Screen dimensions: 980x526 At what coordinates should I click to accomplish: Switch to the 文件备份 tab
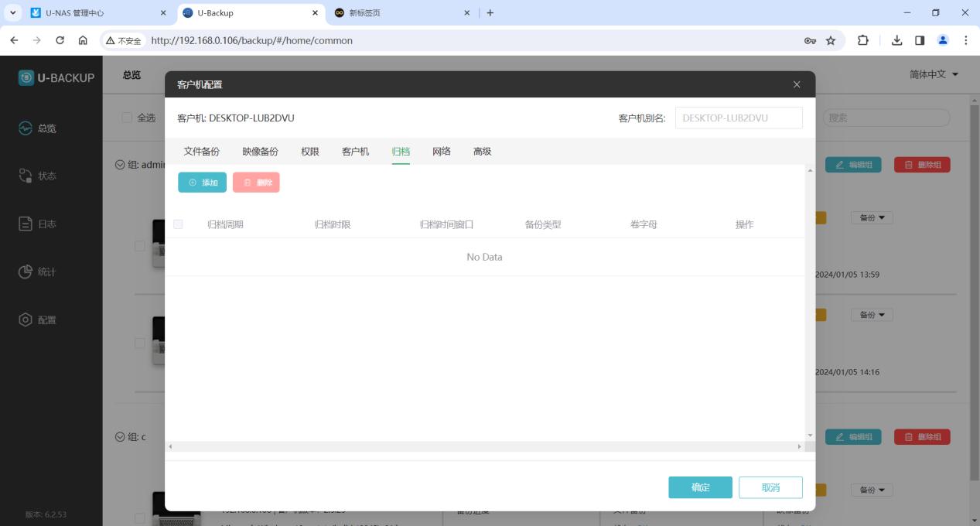(x=201, y=152)
